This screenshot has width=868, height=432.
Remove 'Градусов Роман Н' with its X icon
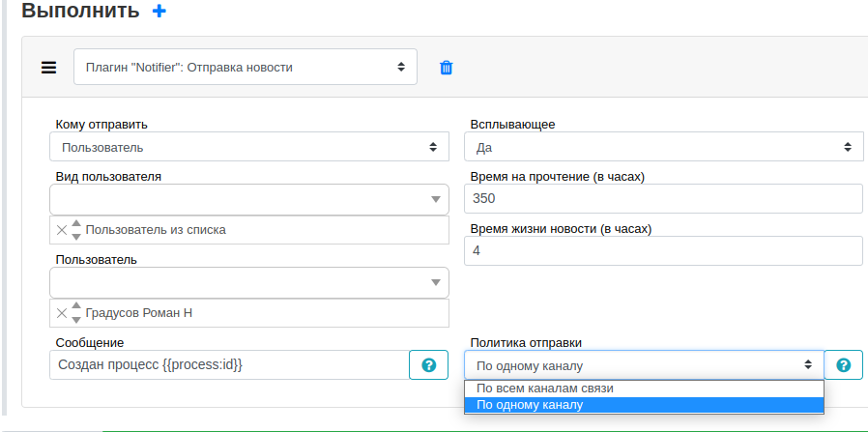(62, 314)
